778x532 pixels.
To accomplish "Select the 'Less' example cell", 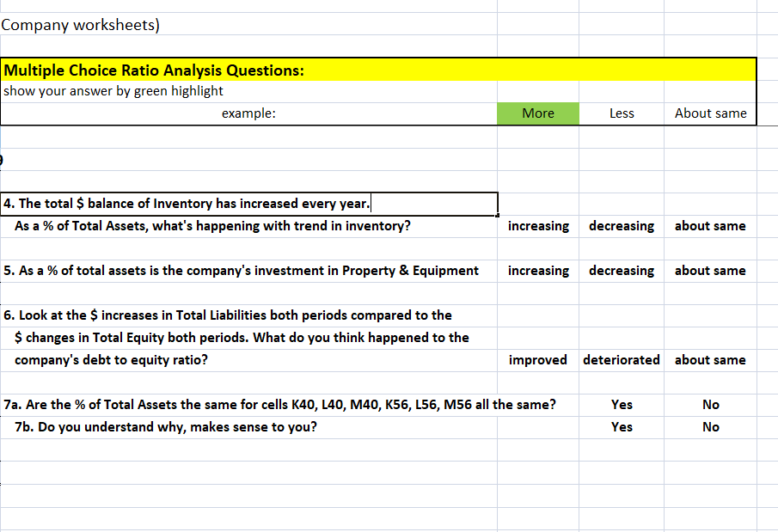I will coord(622,113).
